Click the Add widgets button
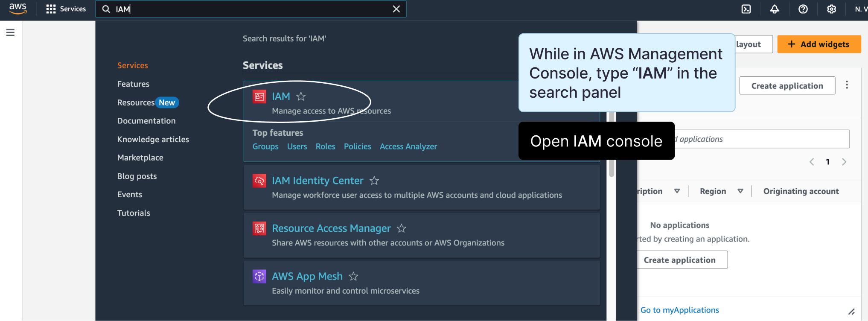This screenshot has width=868, height=321. (819, 44)
